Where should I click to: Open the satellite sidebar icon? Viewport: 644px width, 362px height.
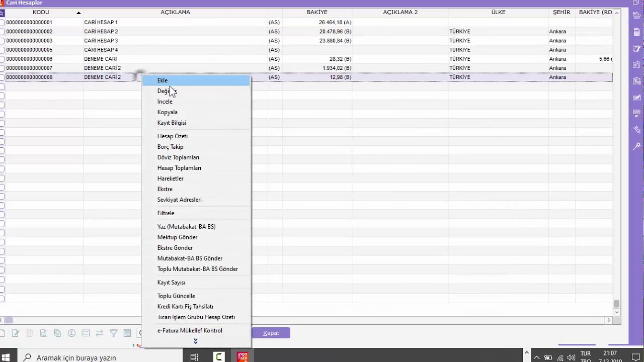coord(637,130)
